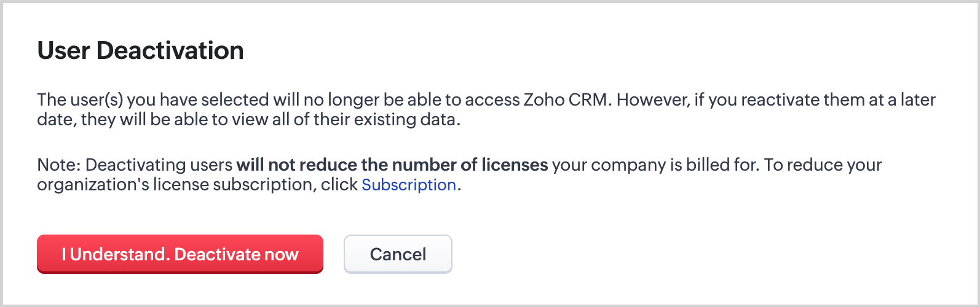980x307 pixels.
Task: Click the user(s) text in first sentence
Action: click(96, 99)
